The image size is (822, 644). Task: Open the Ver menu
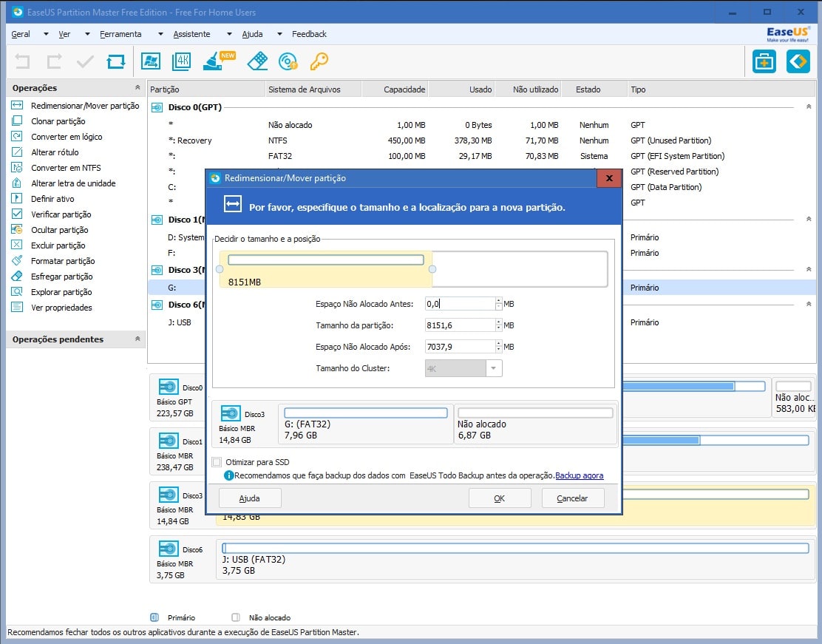[64, 34]
